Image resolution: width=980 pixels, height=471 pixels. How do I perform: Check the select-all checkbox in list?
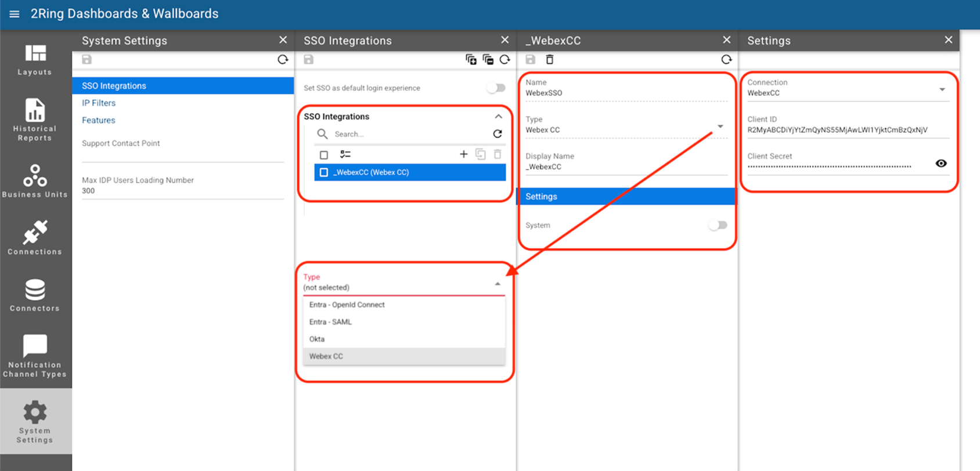pos(324,155)
